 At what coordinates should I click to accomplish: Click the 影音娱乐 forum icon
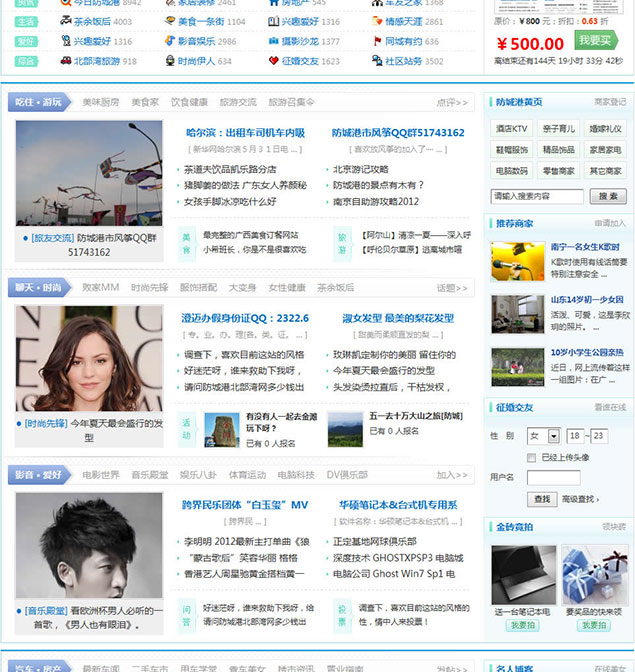click(x=169, y=42)
